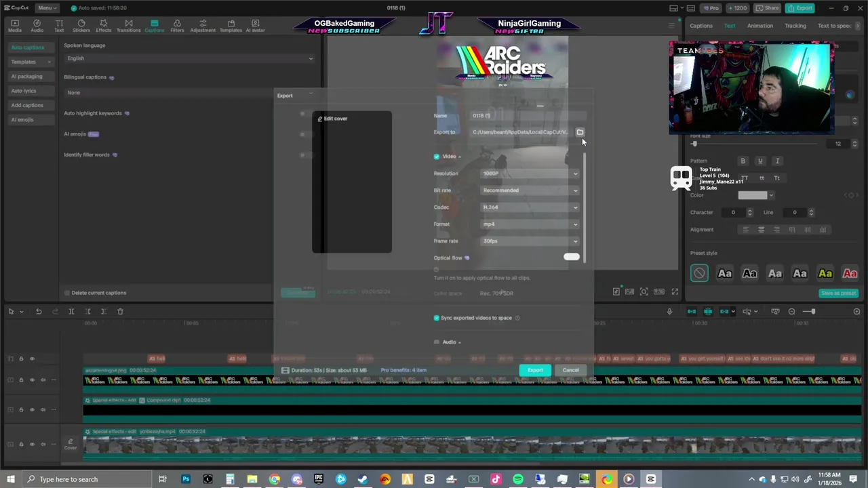Screen dimensions: 868x488
Task: Click Edit cover on the cover preview
Action: point(332,119)
